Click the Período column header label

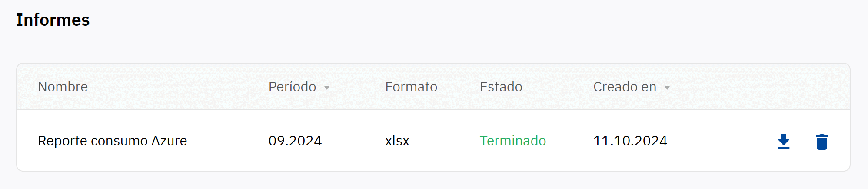pyautogui.click(x=292, y=87)
